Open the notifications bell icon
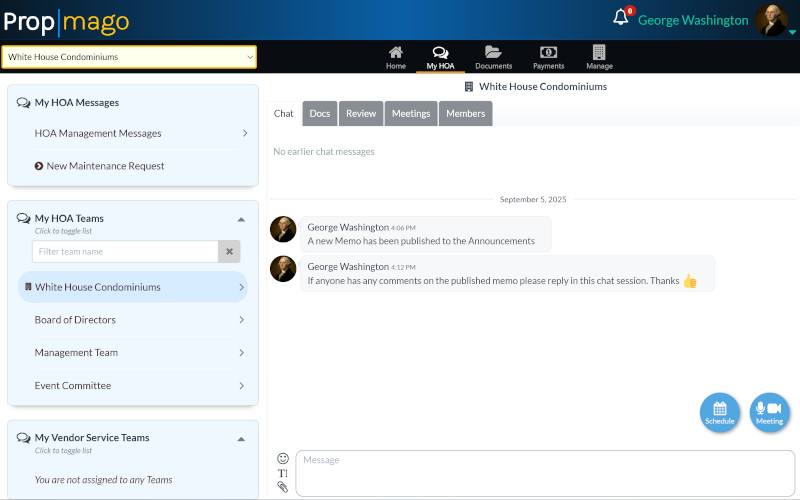 coord(621,18)
